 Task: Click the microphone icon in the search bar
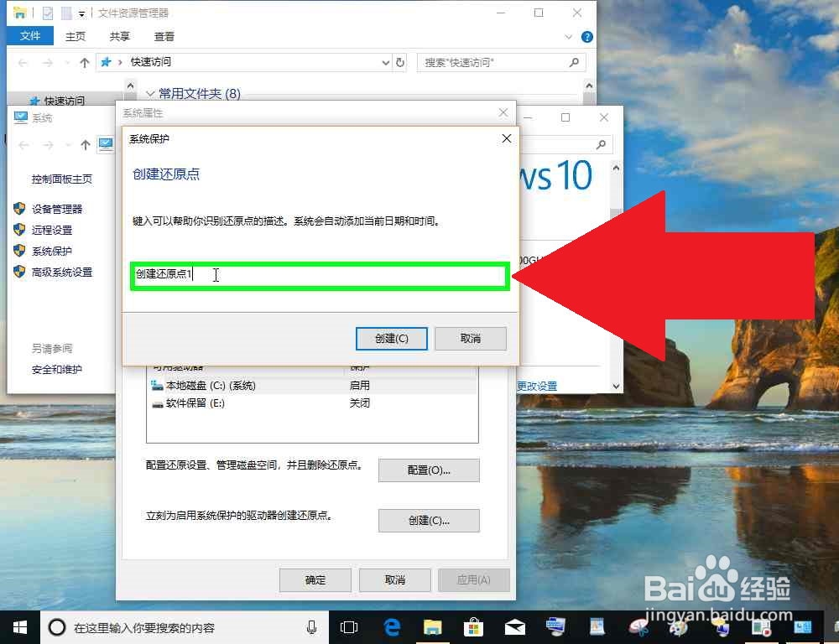(311, 626)
